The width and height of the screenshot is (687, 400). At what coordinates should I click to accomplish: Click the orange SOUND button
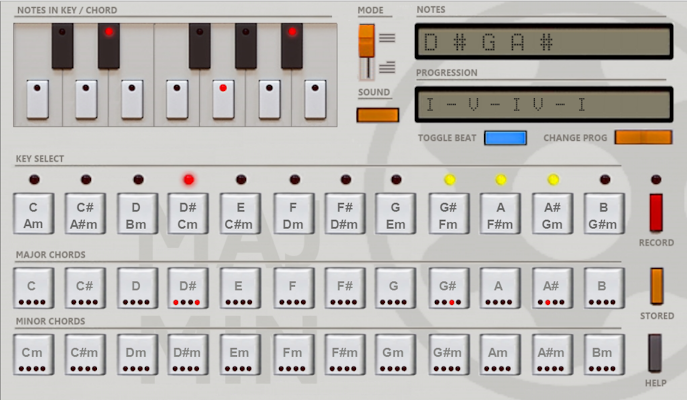click(x=378, y=115)
